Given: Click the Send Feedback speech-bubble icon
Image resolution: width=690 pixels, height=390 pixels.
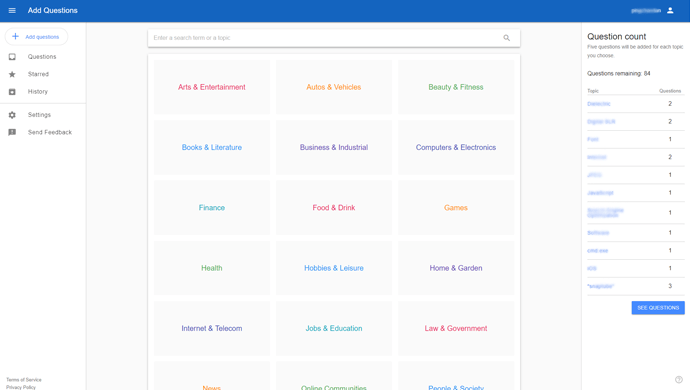Looking at the screenshot, I should click(12, 132).
